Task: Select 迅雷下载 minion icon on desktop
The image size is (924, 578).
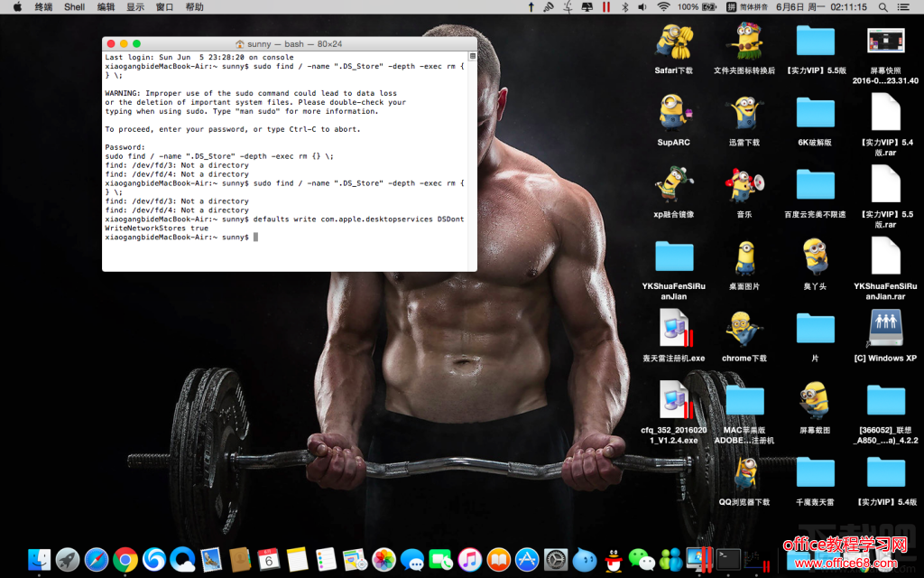Action: pos(744,112)
